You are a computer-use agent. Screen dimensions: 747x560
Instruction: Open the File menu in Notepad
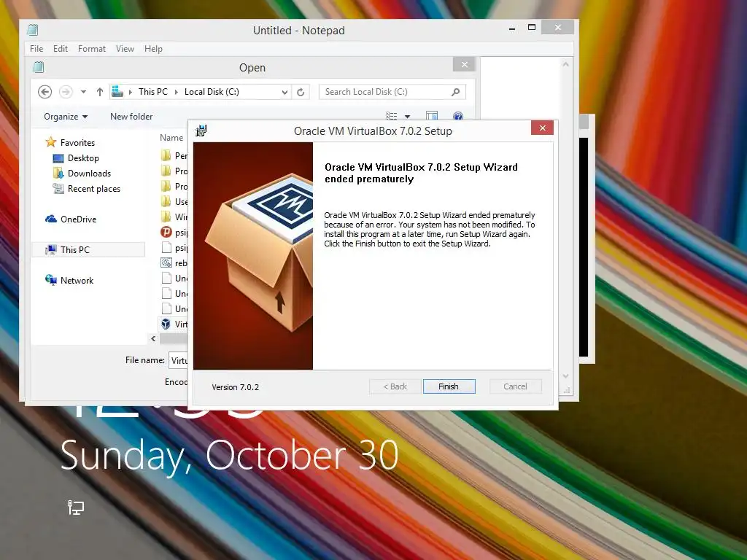tap(36, 49)
